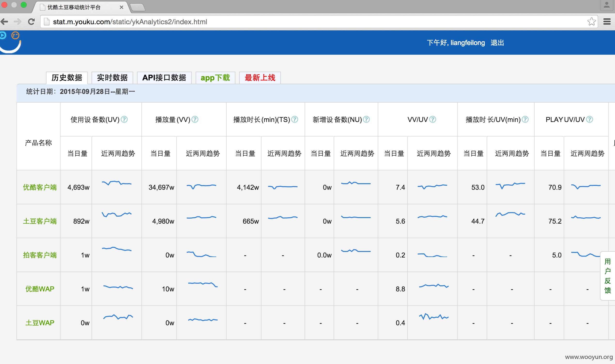The image size is (615, 364).
Task: Open the 土豆客户端 product link
Action: coord(40,221)
